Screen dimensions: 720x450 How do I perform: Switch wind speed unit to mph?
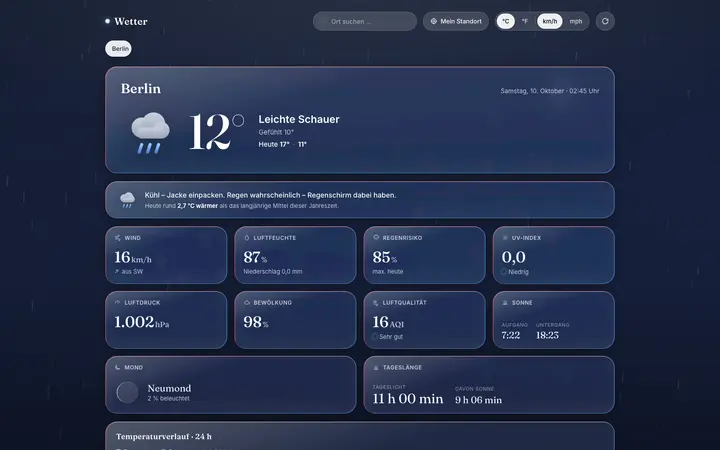tap(576, 21)
